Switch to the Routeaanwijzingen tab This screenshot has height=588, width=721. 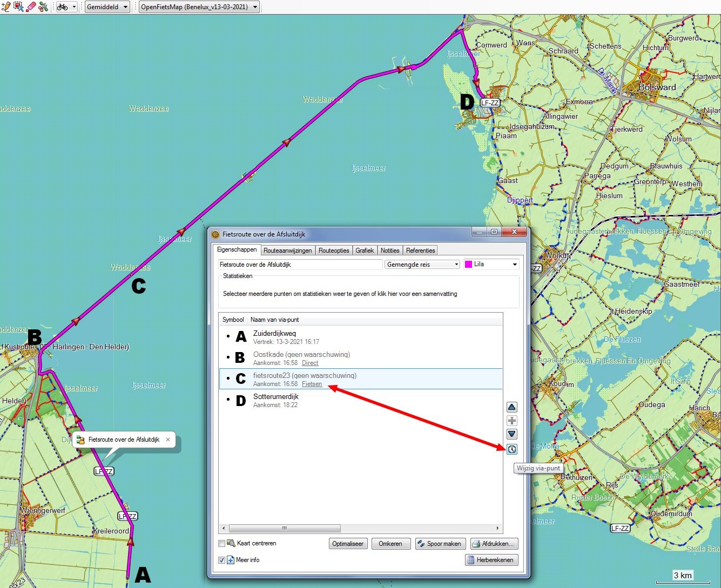pos(287,251)
